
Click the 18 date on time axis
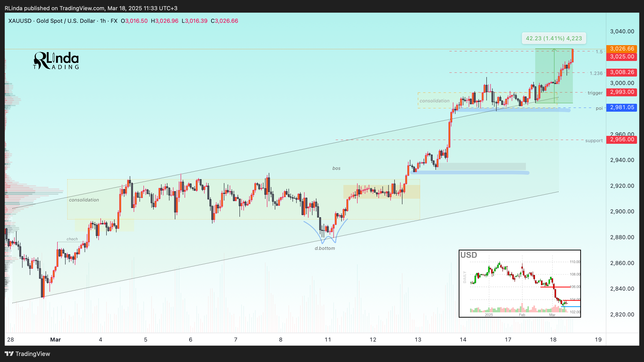(553, 340)
